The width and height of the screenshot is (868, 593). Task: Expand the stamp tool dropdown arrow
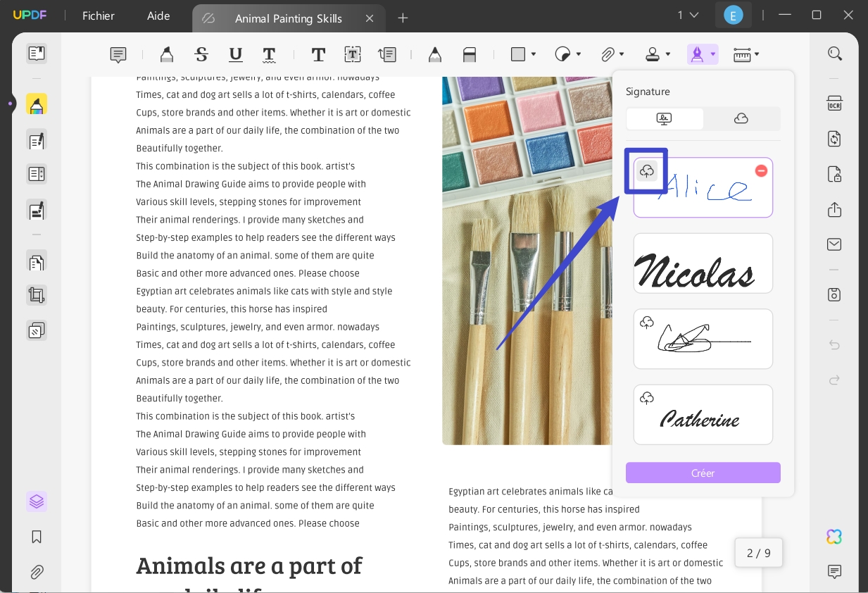668,54
